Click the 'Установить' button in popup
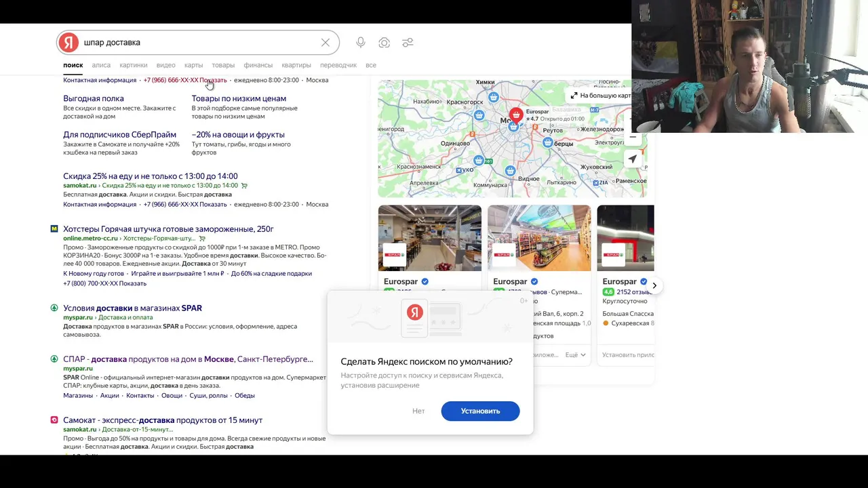Screen dimensions: 868x488 pos(480,411)
